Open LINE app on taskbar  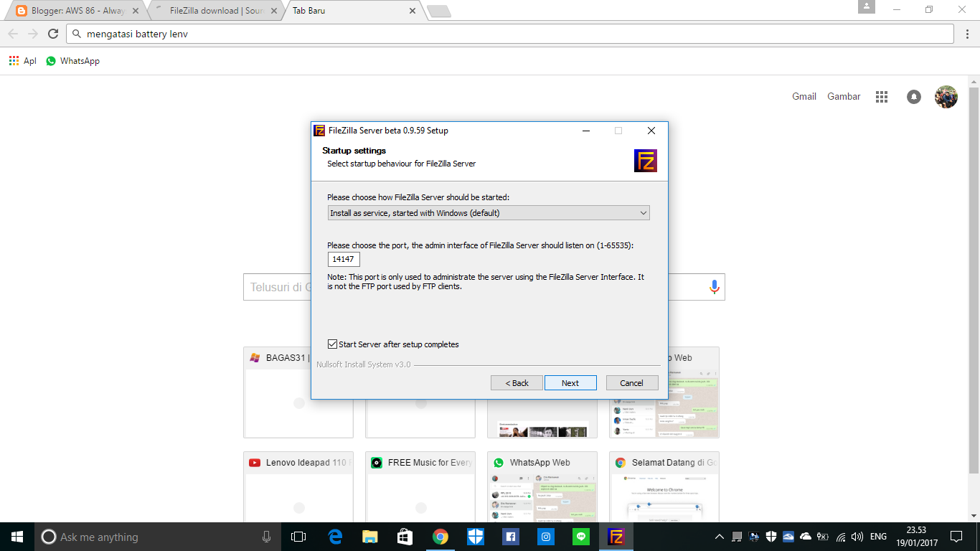580,537
